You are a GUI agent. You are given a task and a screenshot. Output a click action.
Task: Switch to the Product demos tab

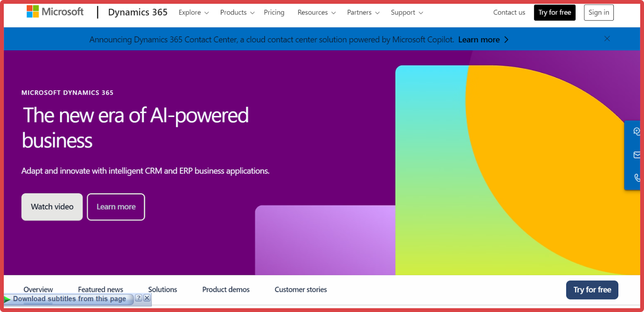click(x=226, y=289)
